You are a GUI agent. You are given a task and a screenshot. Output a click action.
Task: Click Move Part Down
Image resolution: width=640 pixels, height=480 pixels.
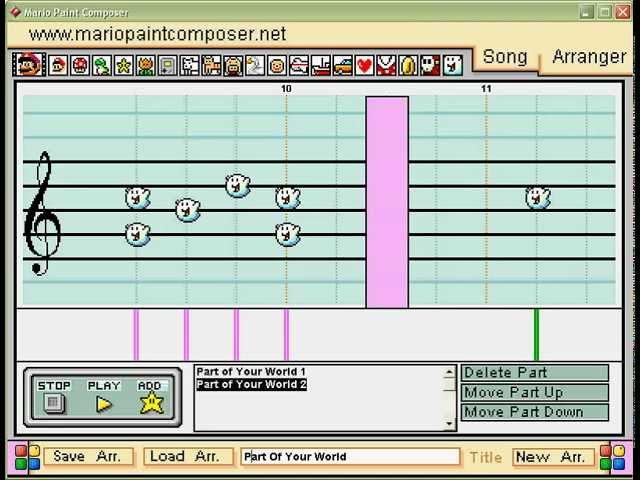535,412
